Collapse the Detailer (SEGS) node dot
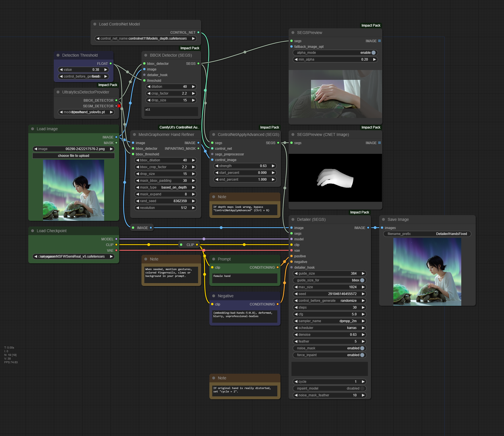Screen dimensions: 504x436 click(293, 220)
